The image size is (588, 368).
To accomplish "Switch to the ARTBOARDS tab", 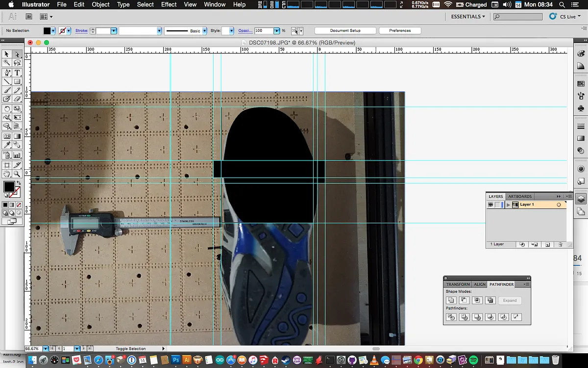I will point(520,196).
